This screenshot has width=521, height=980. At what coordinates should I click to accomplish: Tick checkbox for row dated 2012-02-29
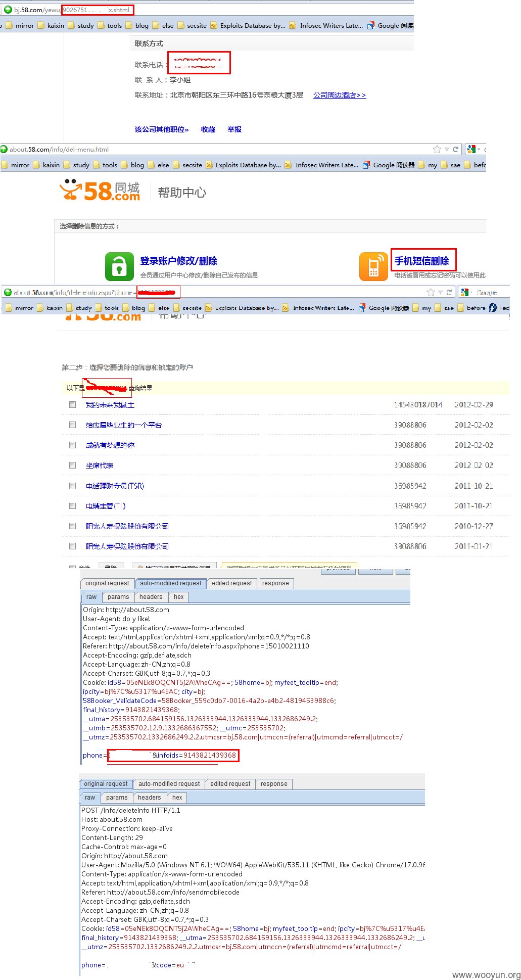coord(72,404)
